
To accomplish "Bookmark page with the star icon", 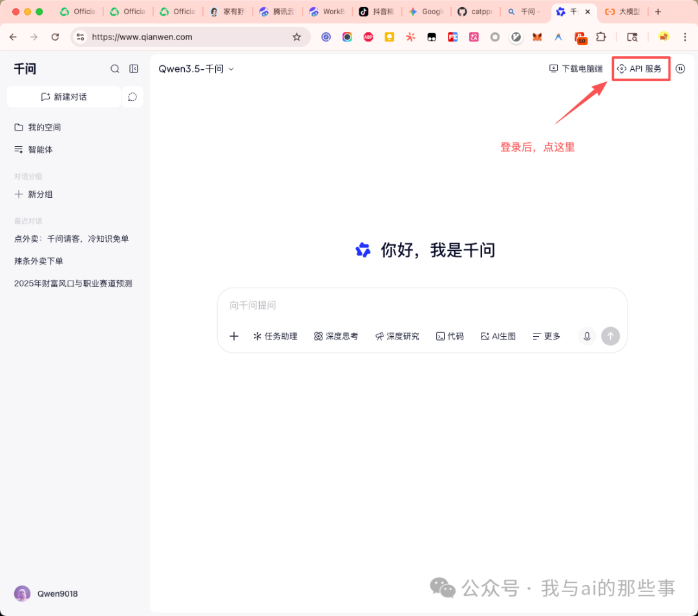I will pos(297,37).
